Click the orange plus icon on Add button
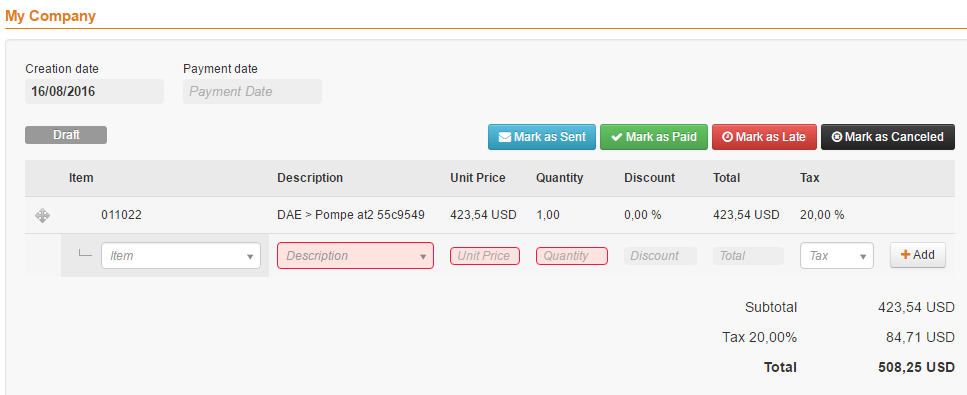The image size is (967, 395). pyautogui.click(x=905, y=254)
